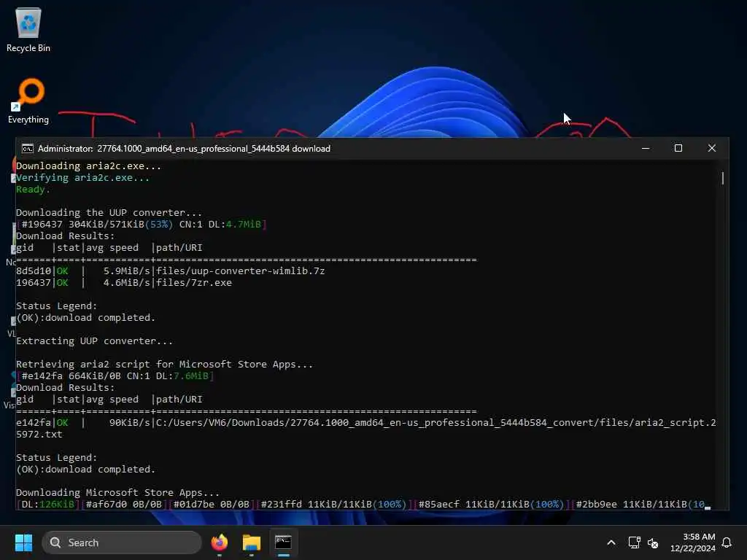Click the '5.9MiB/s' speed value

pos(126,271)
